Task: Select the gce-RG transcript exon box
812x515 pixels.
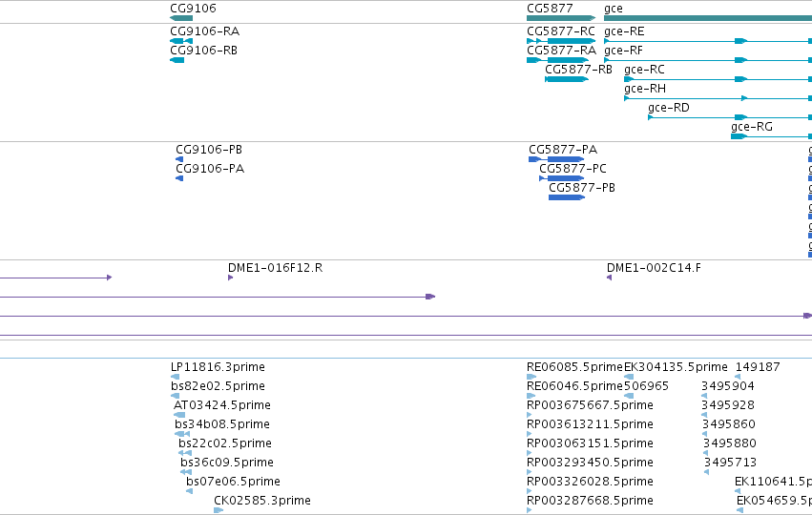Action: click(x=739, y=136)
